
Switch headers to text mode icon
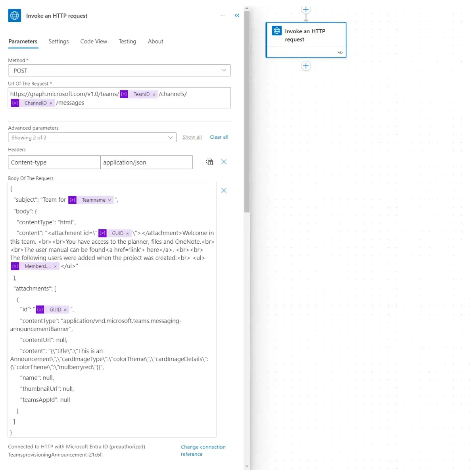209,162
